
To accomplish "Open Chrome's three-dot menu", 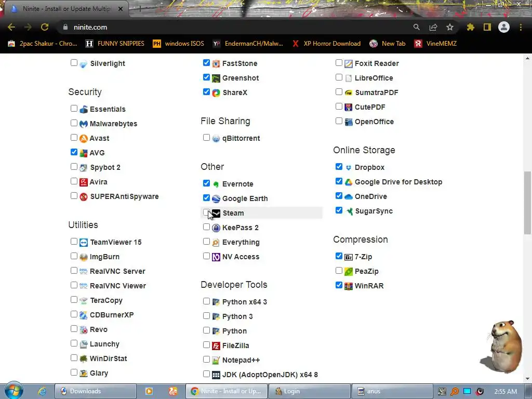I will [x=521, y=27].
